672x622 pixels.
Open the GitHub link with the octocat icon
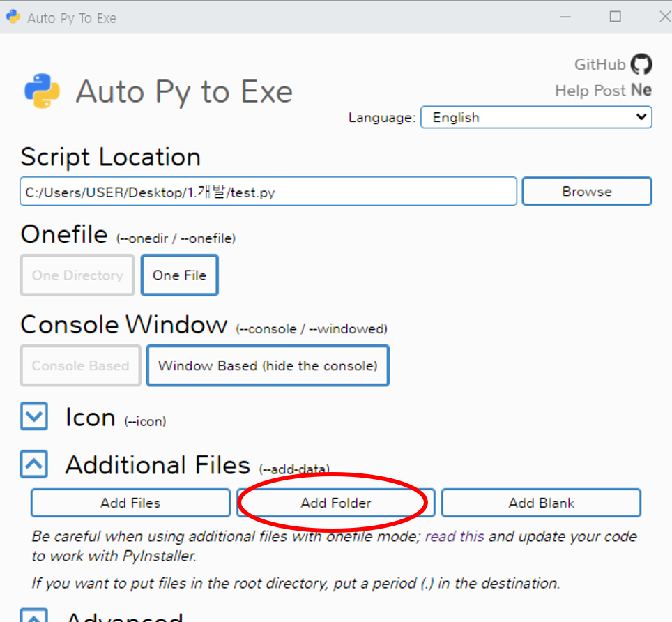click(613, 64)
